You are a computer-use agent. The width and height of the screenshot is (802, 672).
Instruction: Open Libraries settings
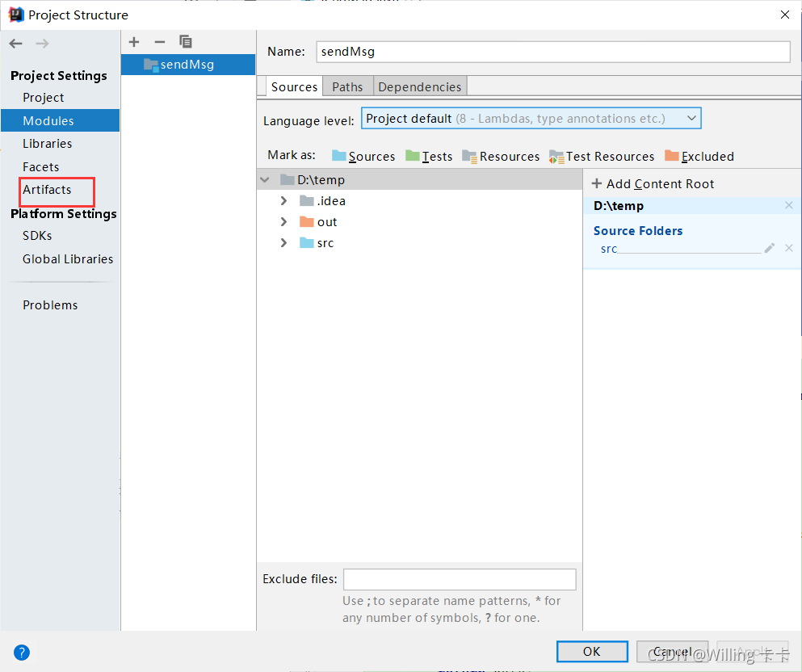click(47, 144)
